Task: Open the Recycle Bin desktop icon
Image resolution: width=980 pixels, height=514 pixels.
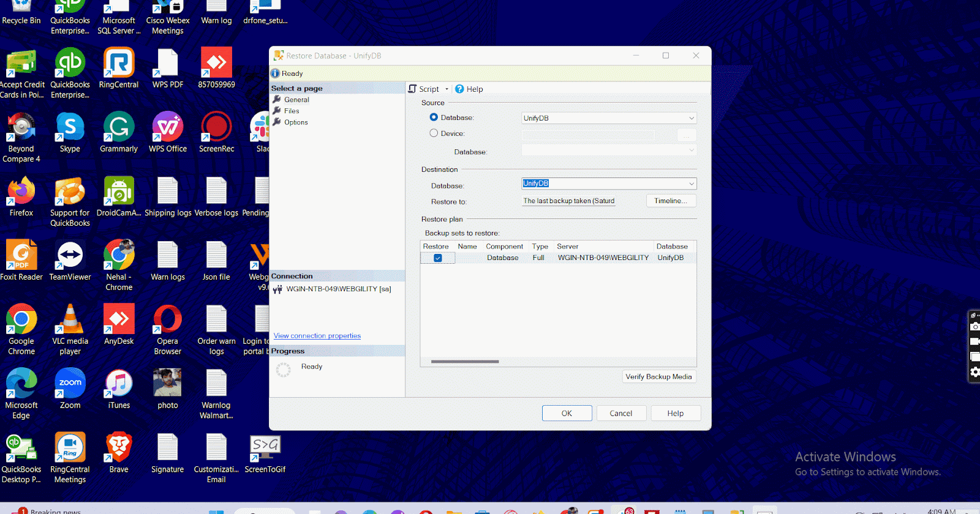Action: point(21,12)
